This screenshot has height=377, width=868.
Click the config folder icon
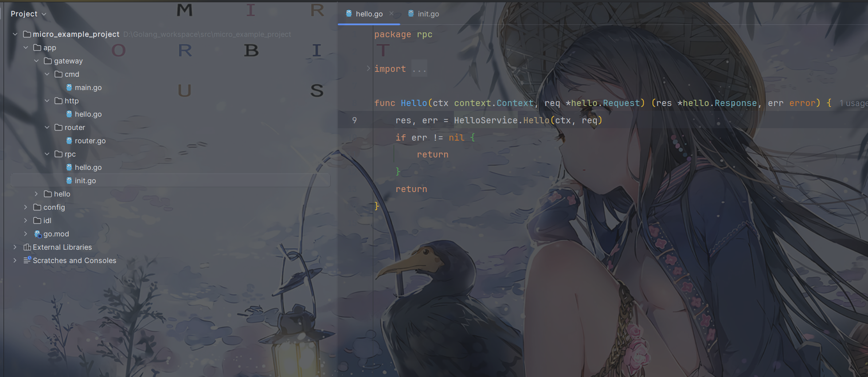click(x=38, y=207)
